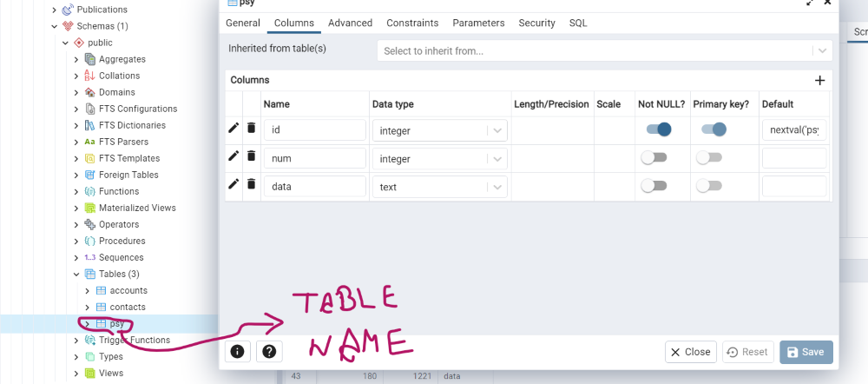Viewport: 868px width, 384px height.
Task: Open the info button in the dialog footer
Action: pos(238,352)
